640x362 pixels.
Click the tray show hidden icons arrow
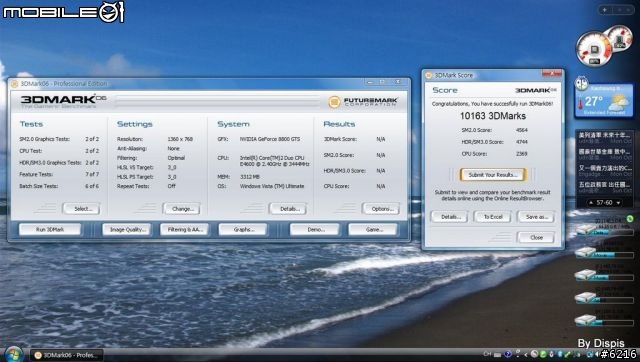tap(525, 355)
